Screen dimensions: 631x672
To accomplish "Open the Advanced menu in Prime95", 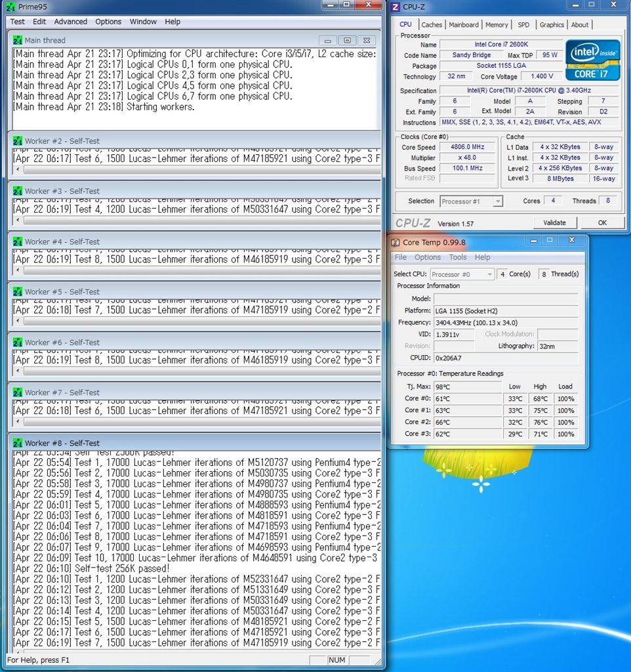I will (71, 22).
